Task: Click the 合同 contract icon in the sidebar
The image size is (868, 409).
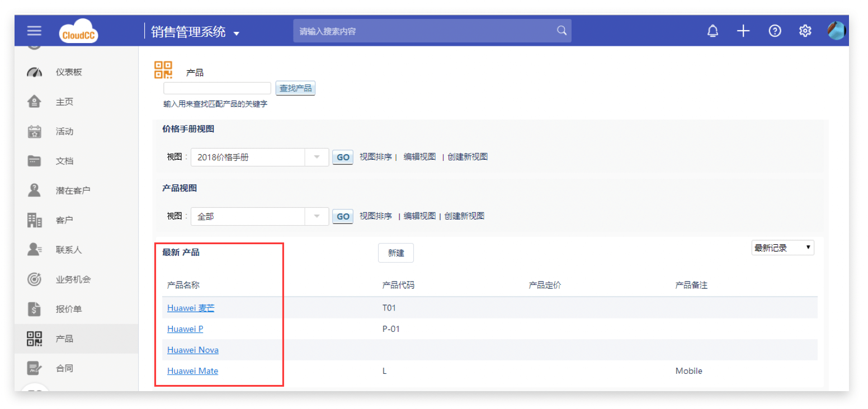Action: click(x=35, y=368)
